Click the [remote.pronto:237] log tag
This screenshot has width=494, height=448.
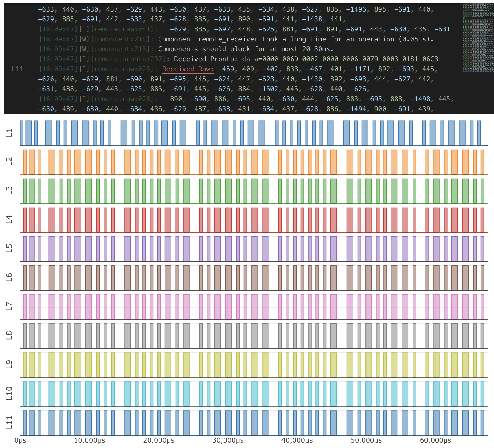tap(128, 59)
